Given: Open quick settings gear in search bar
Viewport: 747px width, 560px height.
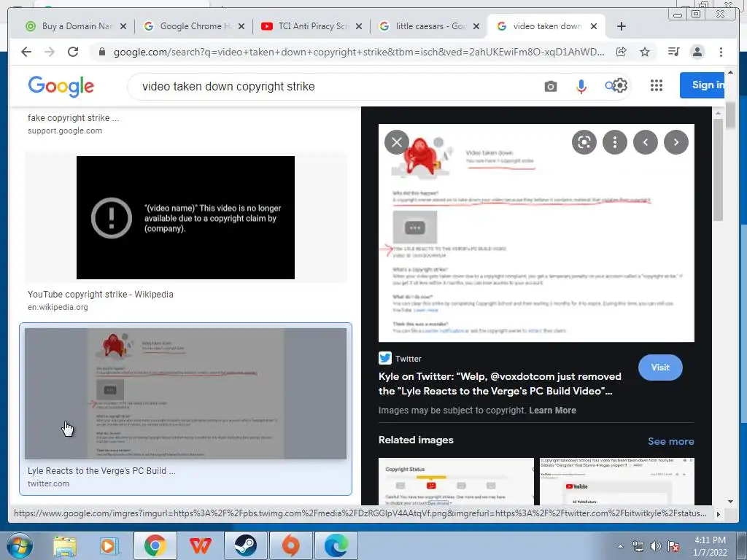Looking at the screenshot, I should pyautogui.click(x=619, y=86).
